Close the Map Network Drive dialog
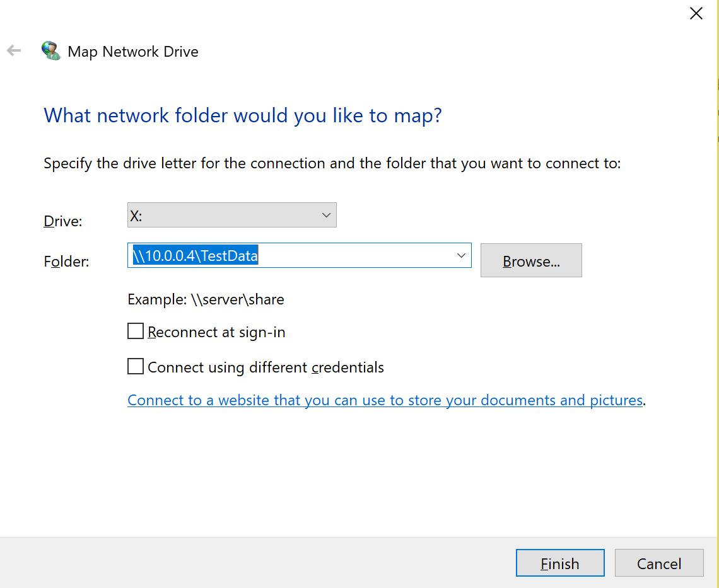 (696, 13)
